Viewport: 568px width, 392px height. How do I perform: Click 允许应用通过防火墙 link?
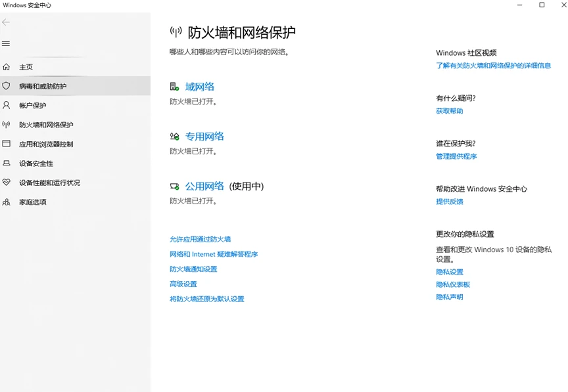pyautogui.click(x=200, y=239)
